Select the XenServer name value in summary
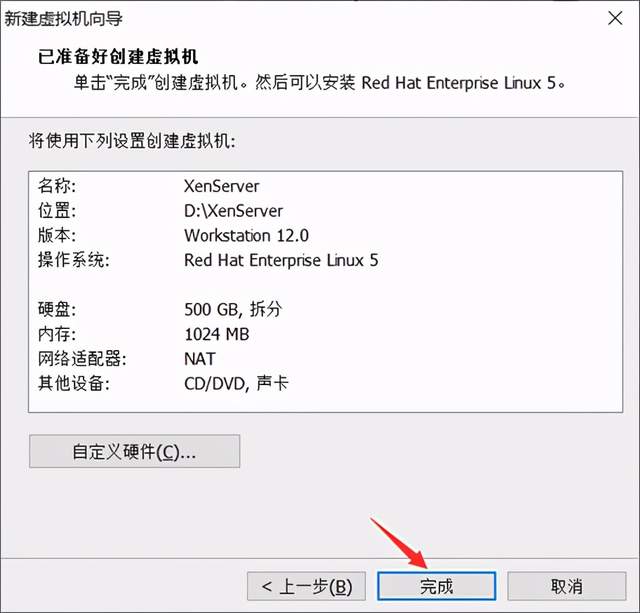 (x=221, y=186)
